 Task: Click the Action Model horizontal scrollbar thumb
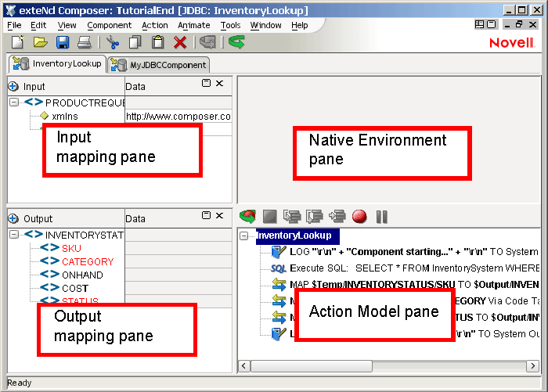coord(312,366)
